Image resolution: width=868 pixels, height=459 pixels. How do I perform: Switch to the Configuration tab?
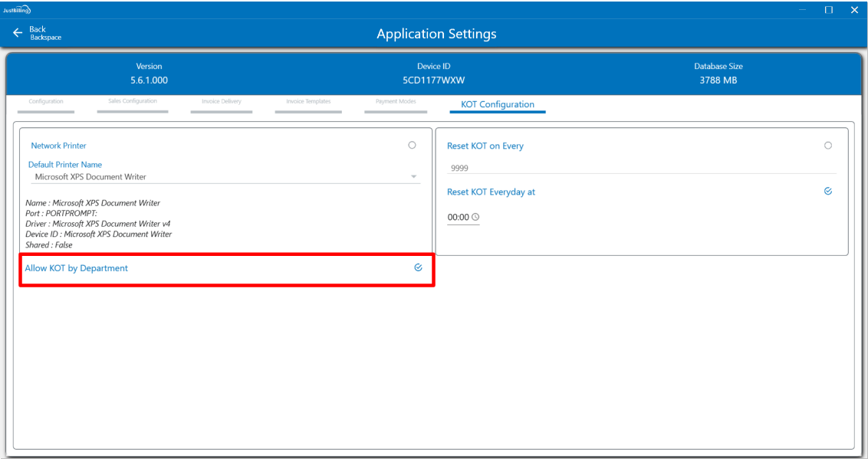tap(46, 102)
